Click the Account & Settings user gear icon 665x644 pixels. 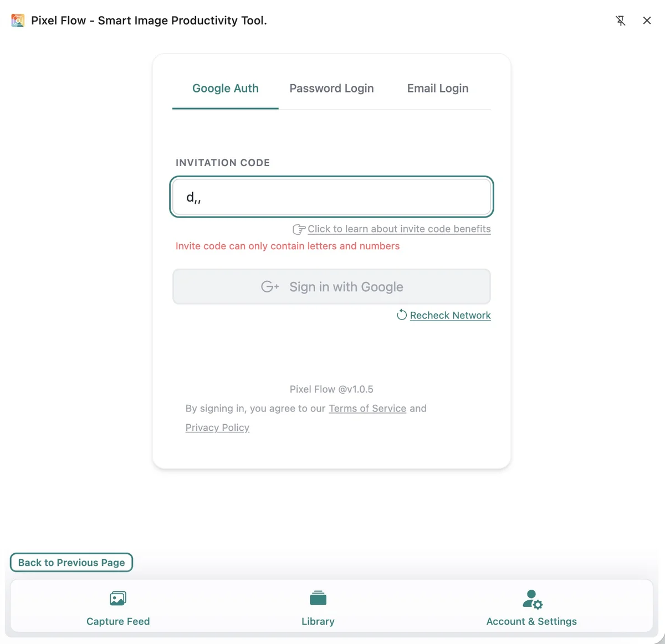tap(532, 599)
